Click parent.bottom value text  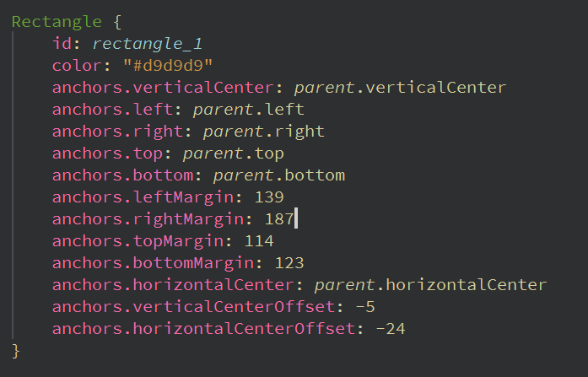pos(279,175)
